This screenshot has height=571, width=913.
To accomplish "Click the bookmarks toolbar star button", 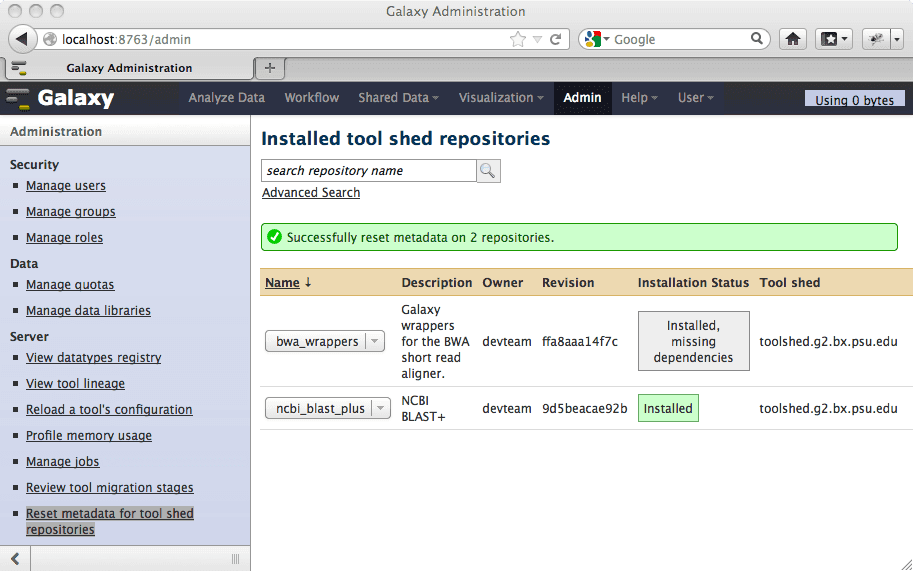I will tap(833, 39).
